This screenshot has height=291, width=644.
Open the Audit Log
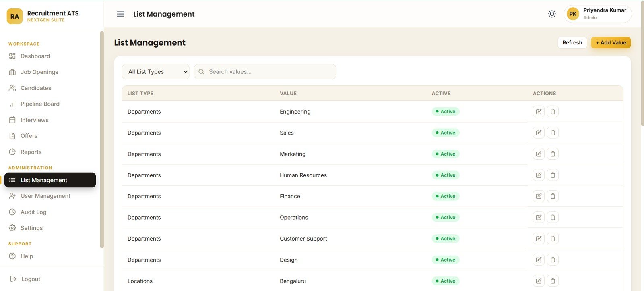(x=50, y=212)
